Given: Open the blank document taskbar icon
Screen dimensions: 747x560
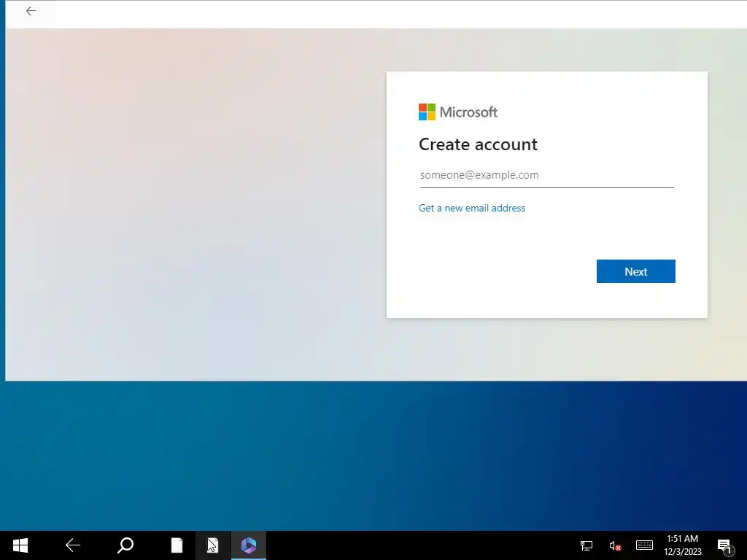Looking at the screenshot, I should coord(177,545).
